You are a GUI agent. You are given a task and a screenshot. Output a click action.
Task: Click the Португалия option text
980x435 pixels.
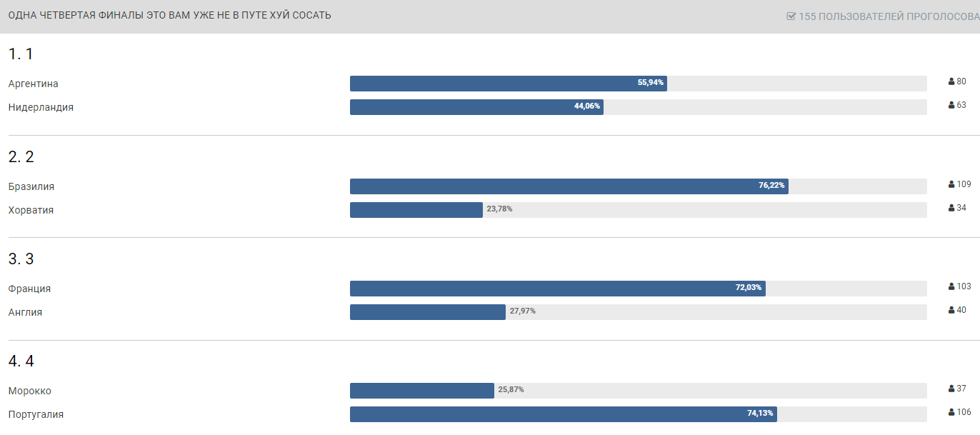[x=36, y=414]
